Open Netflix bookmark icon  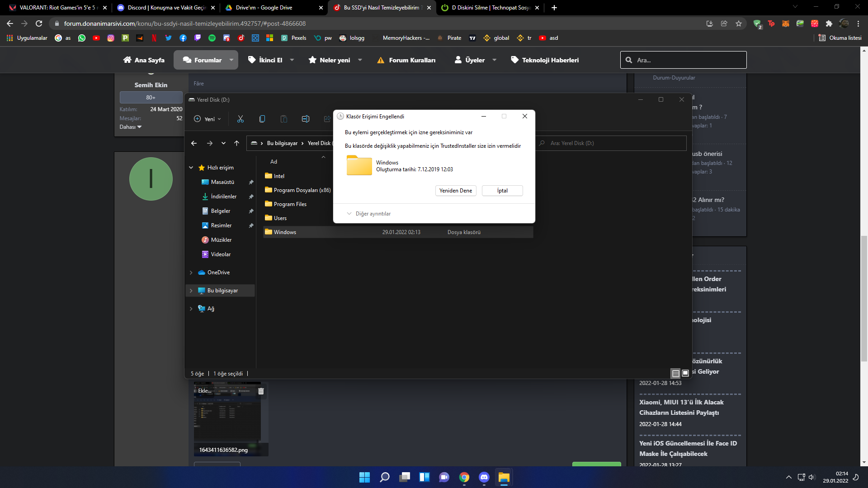154,38
